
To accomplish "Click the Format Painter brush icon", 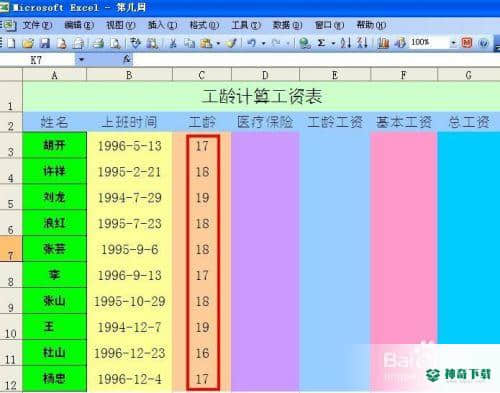I will [232, 43].
